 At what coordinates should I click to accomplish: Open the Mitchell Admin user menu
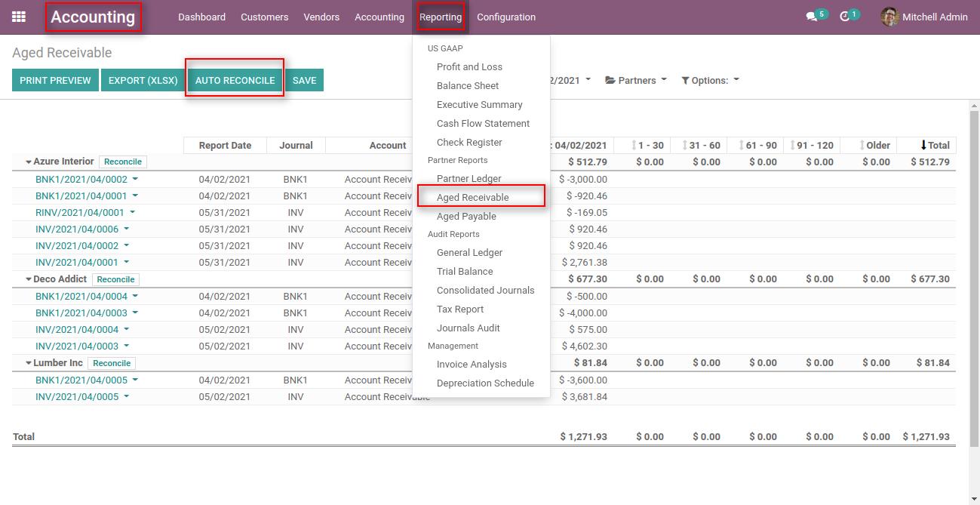(924, 17)
